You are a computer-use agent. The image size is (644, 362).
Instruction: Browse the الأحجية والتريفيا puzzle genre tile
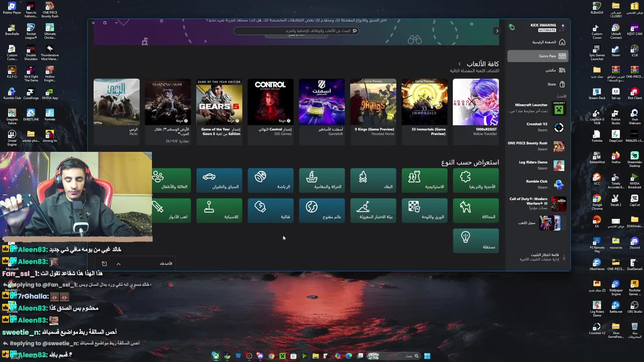pyautogui.click(x=475, y=180)
